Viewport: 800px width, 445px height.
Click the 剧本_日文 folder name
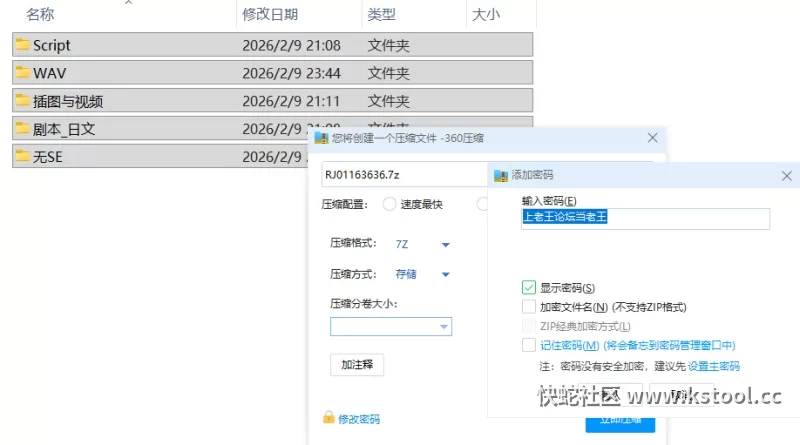tap(64, 129)
